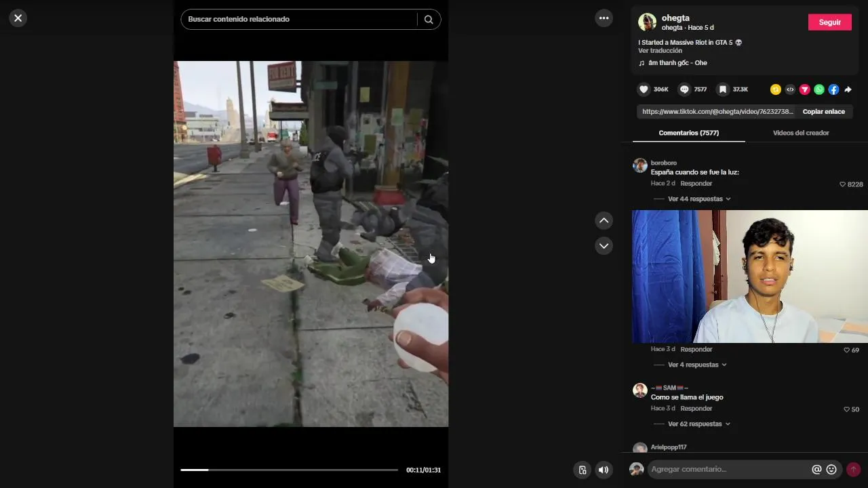Reply to boroboro's comment via Responder
The width and height of the screenshot is (868, 488).
coord(696,184)
